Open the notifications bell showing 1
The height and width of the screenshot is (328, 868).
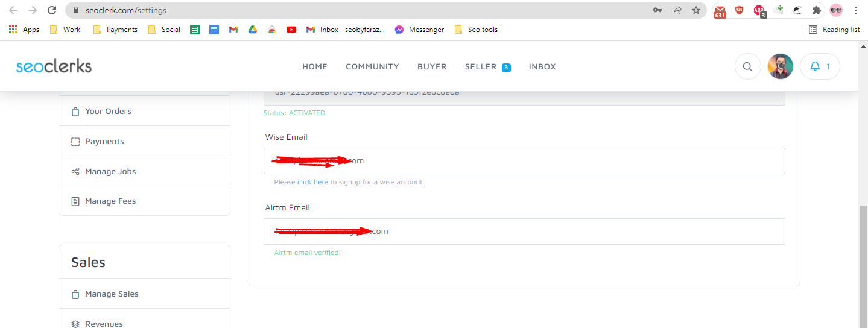click(x=820, y=66)
